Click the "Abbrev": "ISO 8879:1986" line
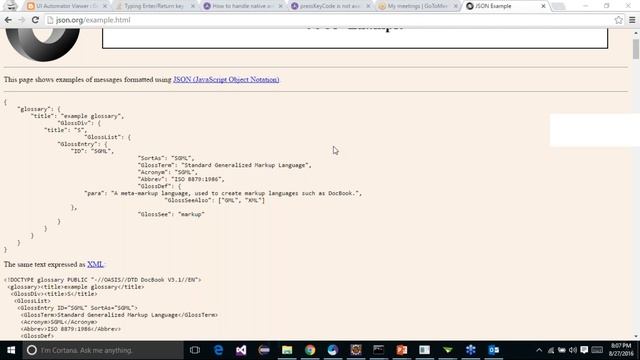Screen dimensions: 640x360 [x=181, y=179]
